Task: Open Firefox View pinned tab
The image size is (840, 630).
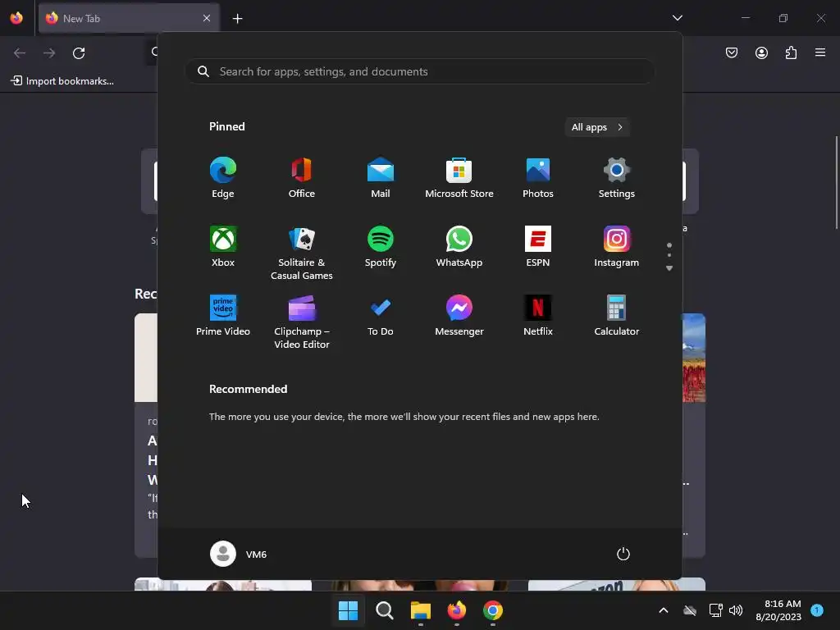Action: point(16,18)
